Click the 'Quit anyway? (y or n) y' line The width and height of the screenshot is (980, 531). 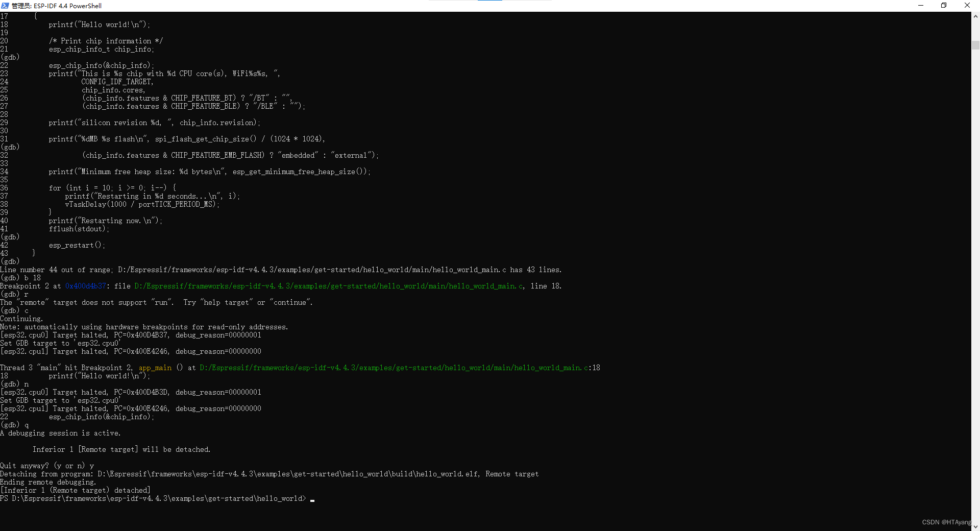pos(47,466)
